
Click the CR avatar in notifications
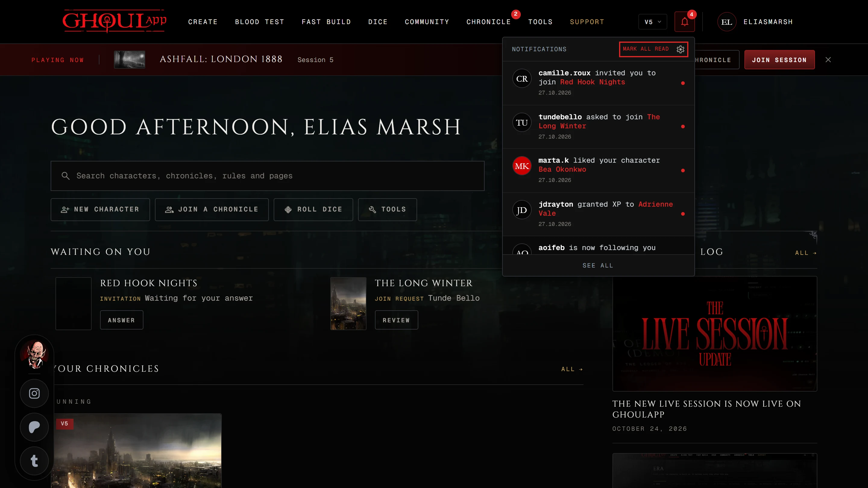tap(522, 78)
